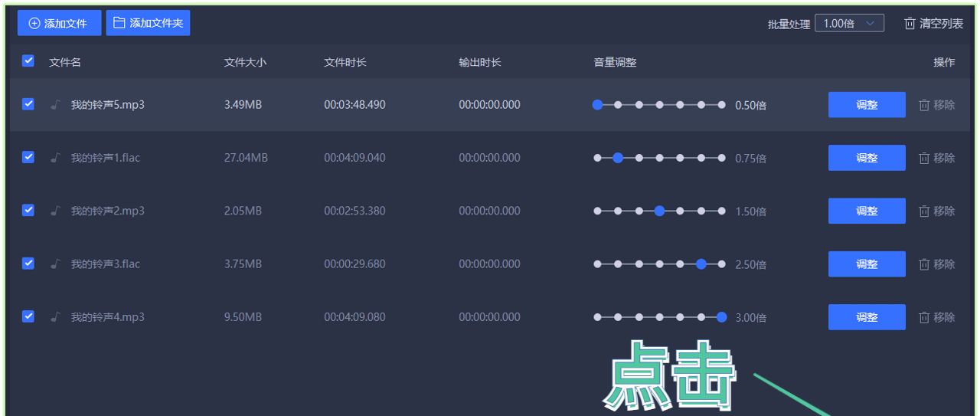
Task: Click the music note icon of 我的铃声5.mp3
Action: tap(54, 105)
